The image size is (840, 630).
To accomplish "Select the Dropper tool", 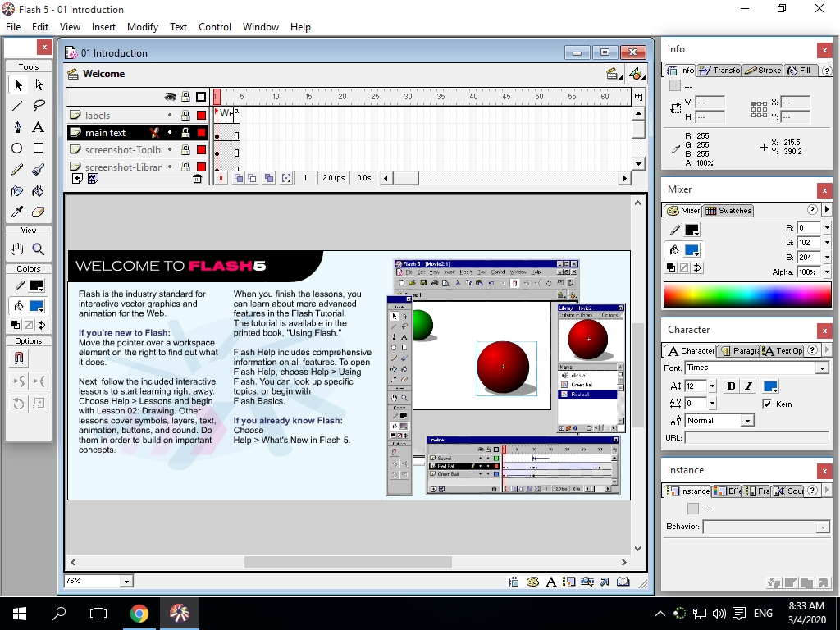I will pyautogui.click(x=18, y=212).
